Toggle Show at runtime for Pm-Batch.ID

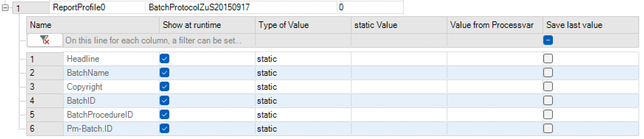point(165,128)
